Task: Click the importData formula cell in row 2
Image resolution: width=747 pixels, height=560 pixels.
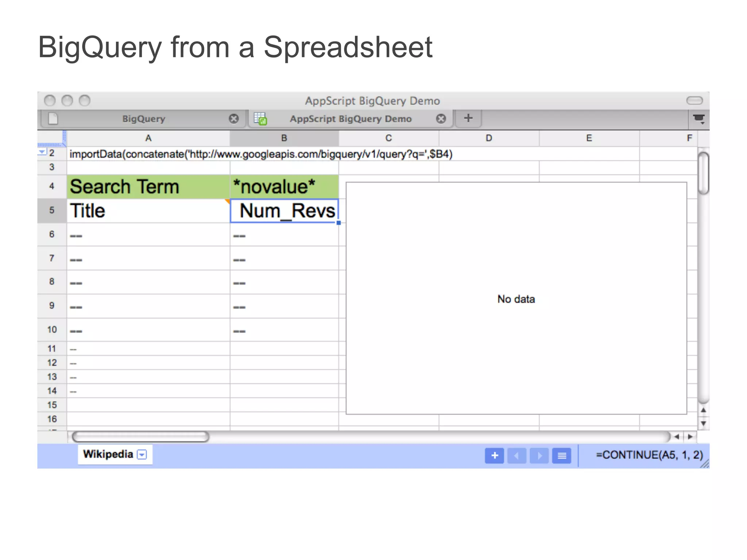Action: 261,154
